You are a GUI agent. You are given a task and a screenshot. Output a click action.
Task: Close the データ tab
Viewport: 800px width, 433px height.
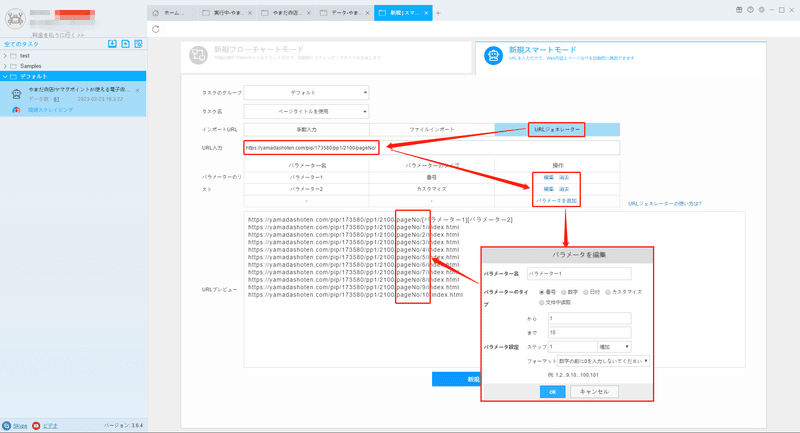367,13
